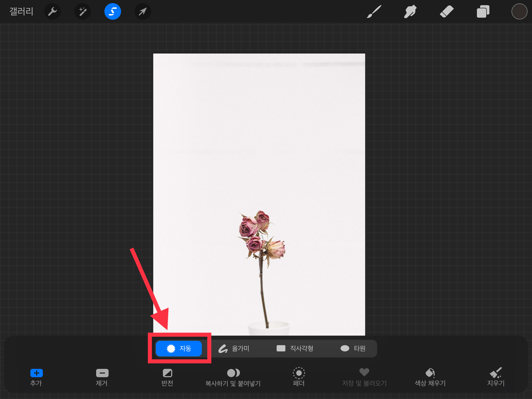Image resolution: width=532 pixels, height=399 pixels.
Task: Return to the 갤러리 gallery
Action: point(21,11)
